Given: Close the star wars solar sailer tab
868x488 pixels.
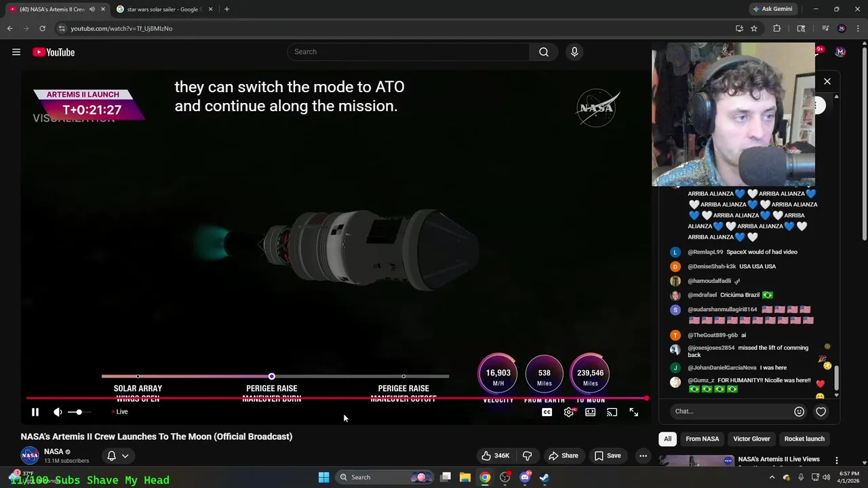Looking at the screenshot, I should pos(210,9).
